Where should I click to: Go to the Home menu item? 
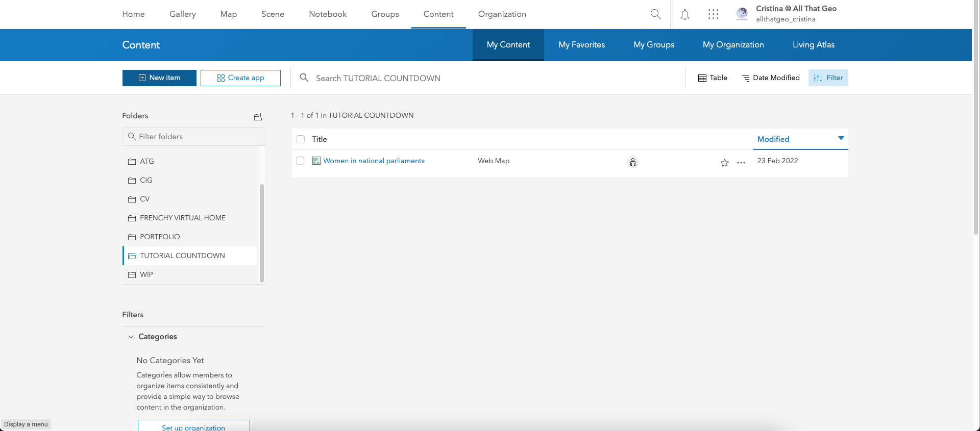[x=133, y=14]
